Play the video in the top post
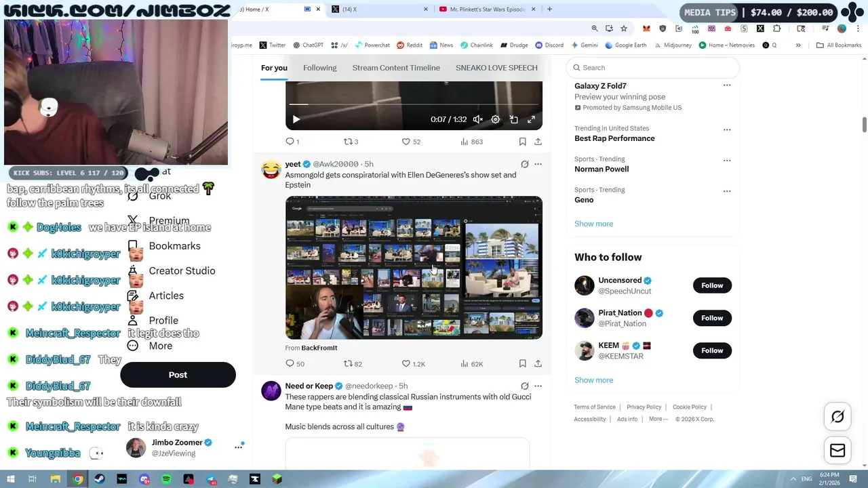 tap(296, 119)
